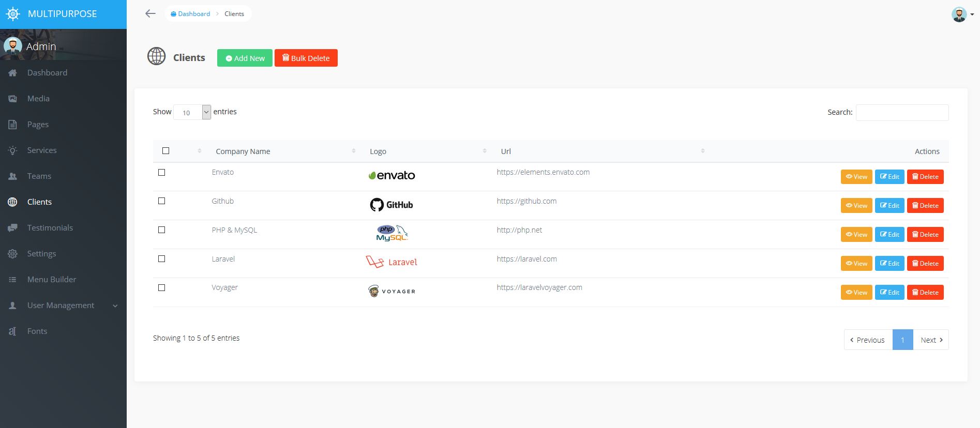Click the https://laravelvoyager.com url text
980x428 pixels.
(539, 287)
